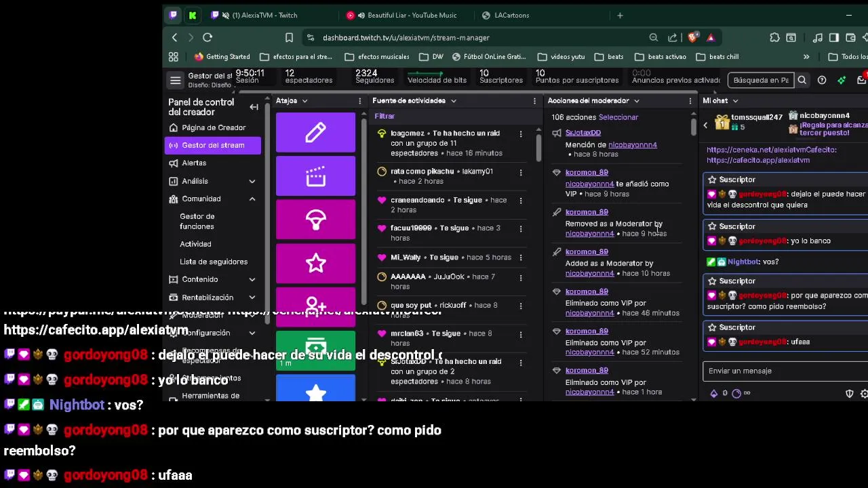
Task: Click the blue filled star quick action tile
Action: pyautogui.click(x=315, y=388)
